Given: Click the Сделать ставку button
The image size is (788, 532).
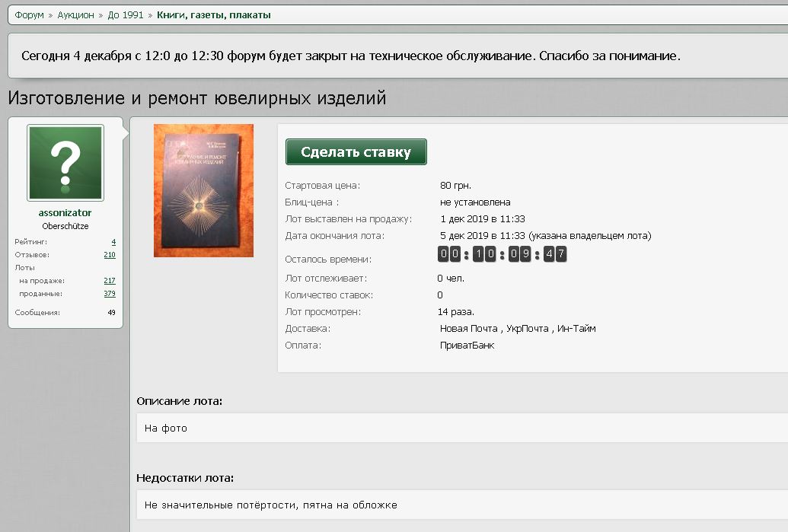Looking at the screenshot, I should [x=356, y=151].
